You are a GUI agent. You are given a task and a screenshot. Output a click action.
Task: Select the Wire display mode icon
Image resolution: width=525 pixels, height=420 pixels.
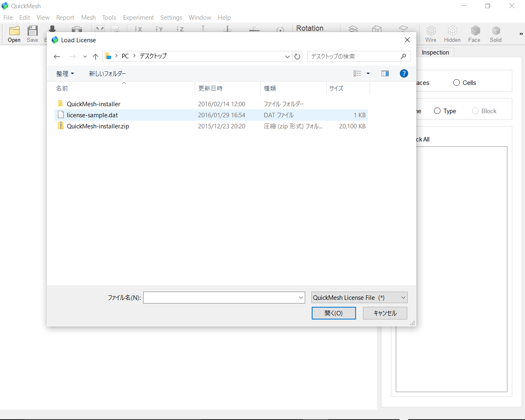(431, 34)
